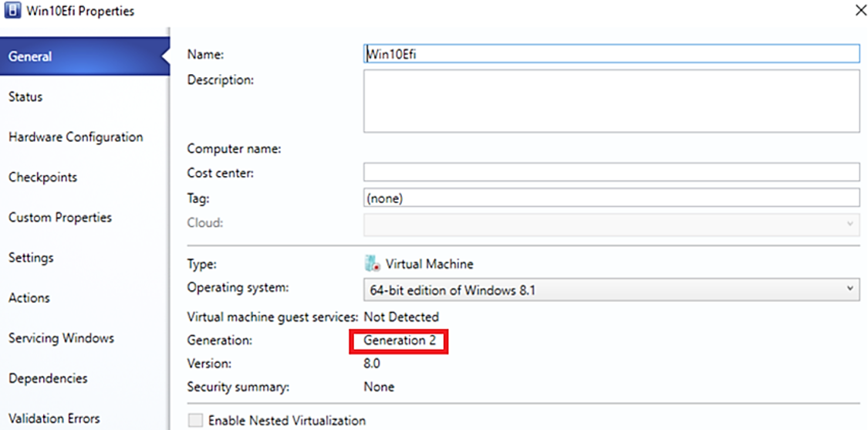The height and width of the screenshot is (430, 868).
Task: Click the Name field containing Win10Efi
Action: point(611,54)
